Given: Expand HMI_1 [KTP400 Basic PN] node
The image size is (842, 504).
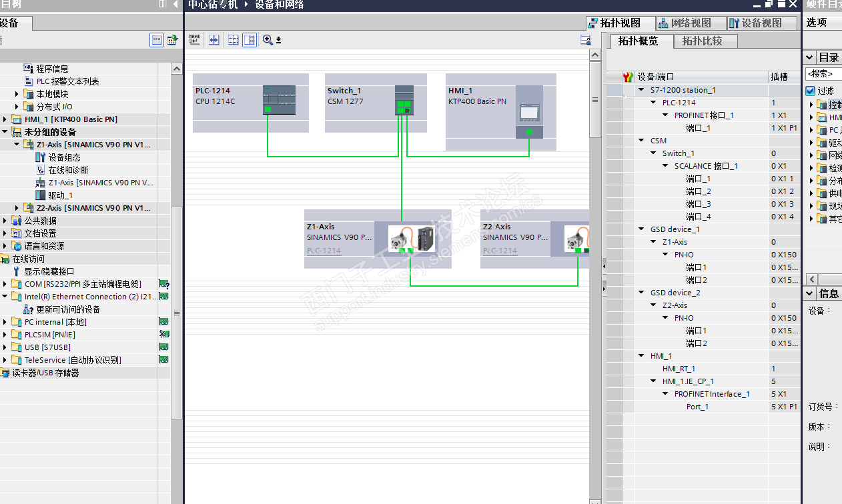Looking at the screenshot, I should coord(5,119).
